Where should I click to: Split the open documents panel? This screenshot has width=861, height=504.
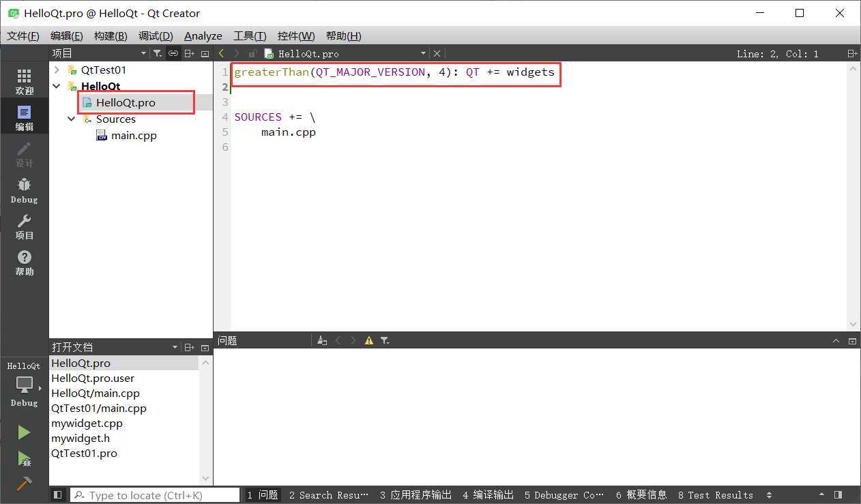(190, 347)
